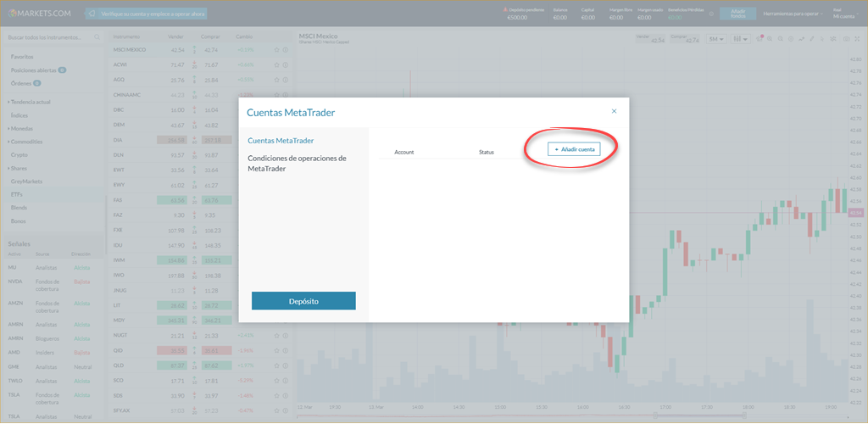Click the Markets.com logo

click(x=41, y=14)
